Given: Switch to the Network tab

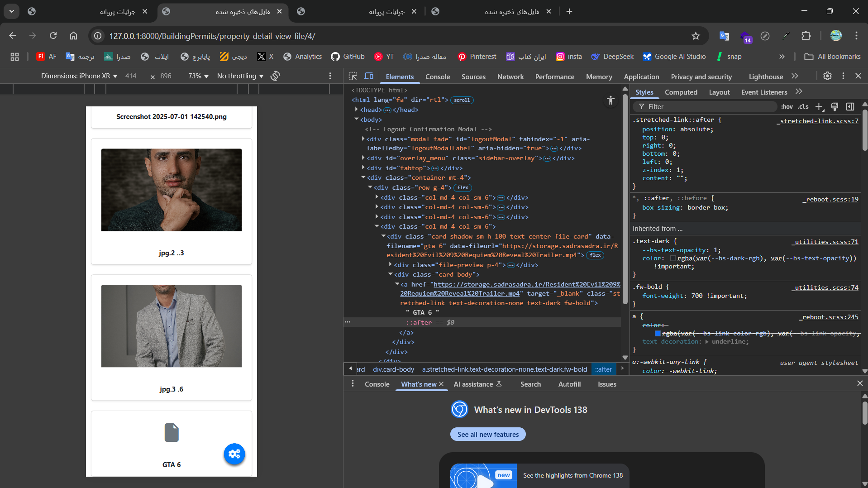Looking at the screenshot, I should (510, 77).
